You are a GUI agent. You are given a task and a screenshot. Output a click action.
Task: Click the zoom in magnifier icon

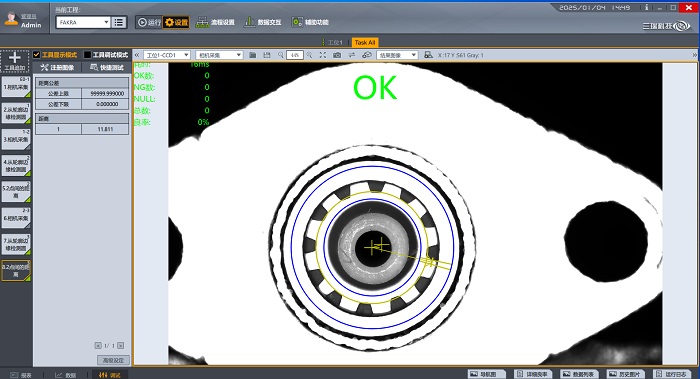pyautogui.click(x=309, y=55)
